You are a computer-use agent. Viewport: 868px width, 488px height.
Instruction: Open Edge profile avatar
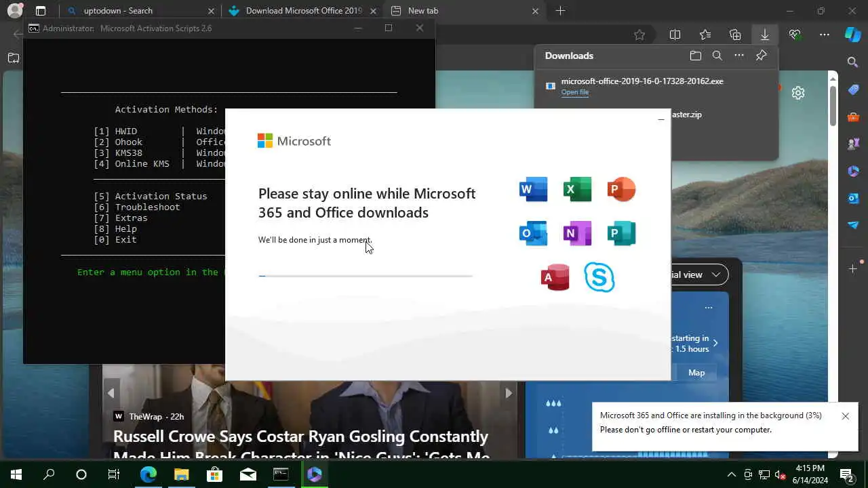[x=14, y=11]
